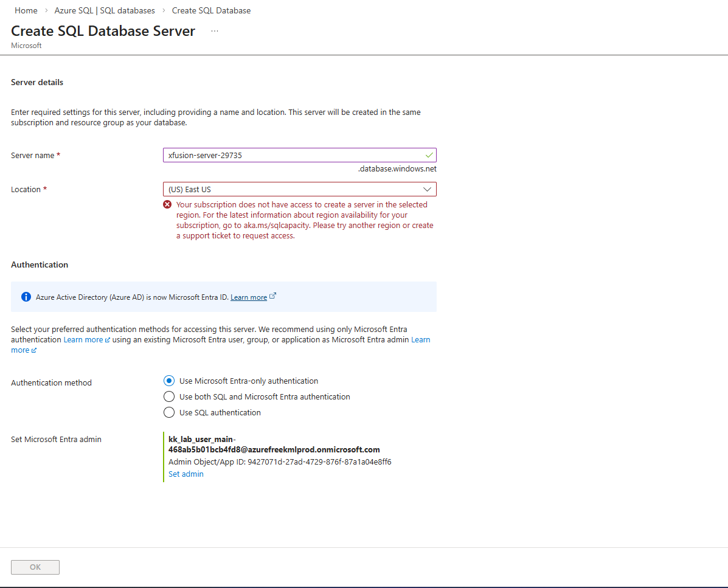Select Use both SQL and Microsoft Entra authentication
The height and width of the screenshot is (588, 728).
[x=169, y=397]
